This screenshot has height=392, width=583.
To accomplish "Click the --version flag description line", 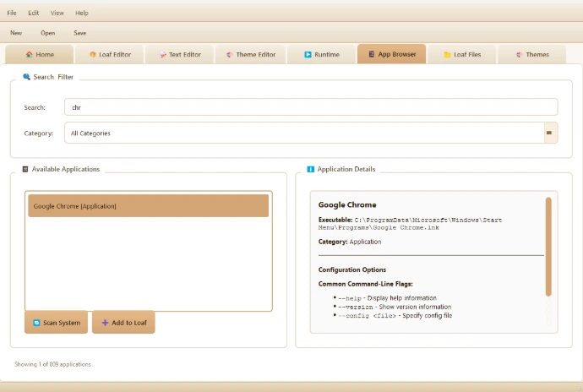I will [x=393, y=307].
